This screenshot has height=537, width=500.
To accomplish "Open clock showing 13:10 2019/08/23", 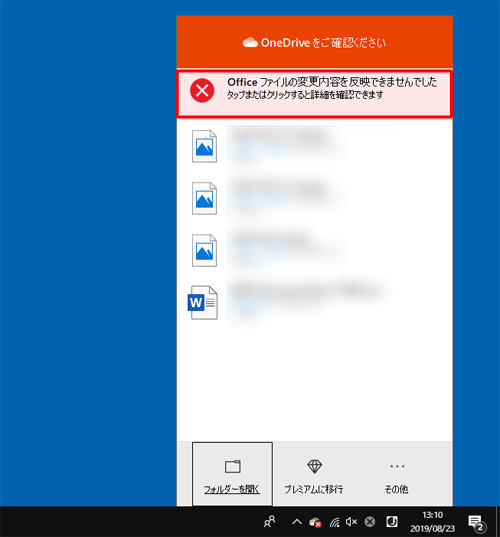I will (x=433, y=522).
